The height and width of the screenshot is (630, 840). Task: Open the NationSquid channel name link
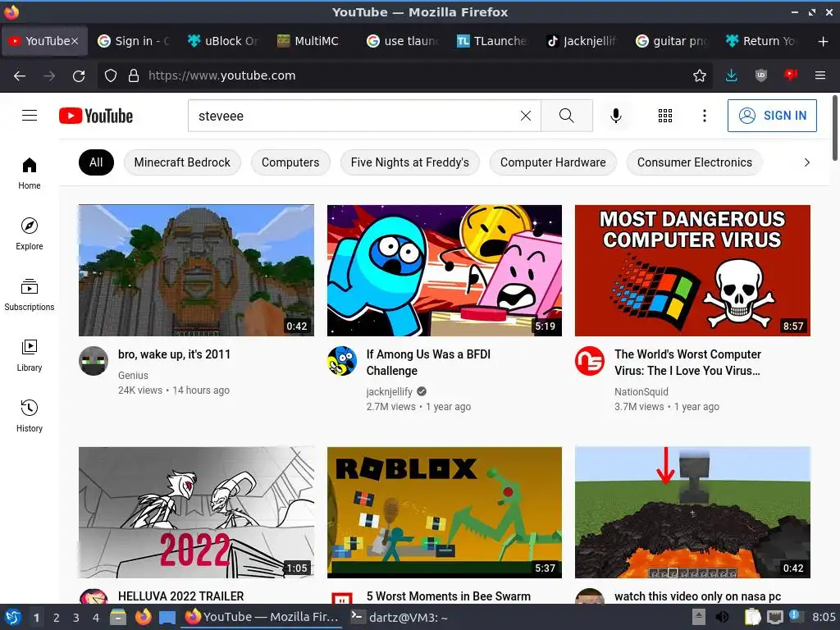(x=641, y=391)
